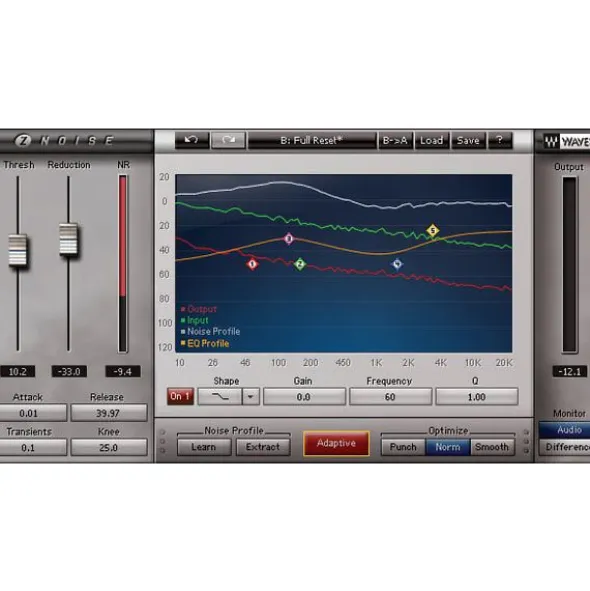Screen dimensions: 590x591
Task: Click the Release value field 39.97
Action: point(109,413)
